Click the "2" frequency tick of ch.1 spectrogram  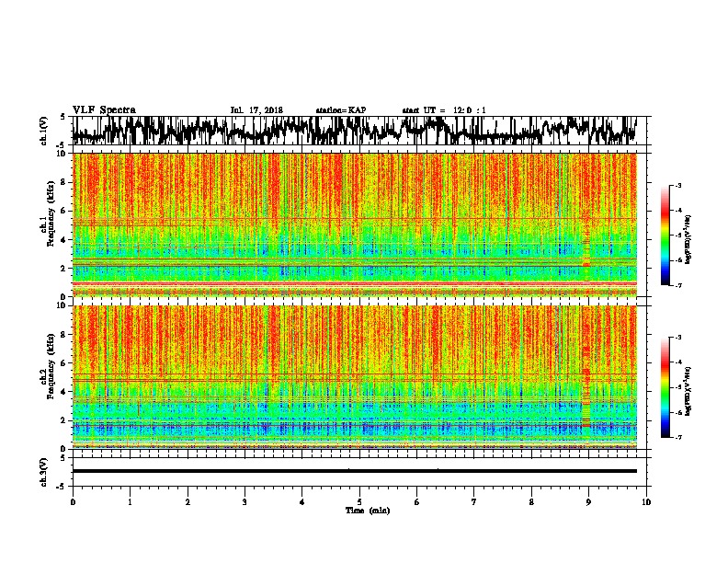[63, 269]
